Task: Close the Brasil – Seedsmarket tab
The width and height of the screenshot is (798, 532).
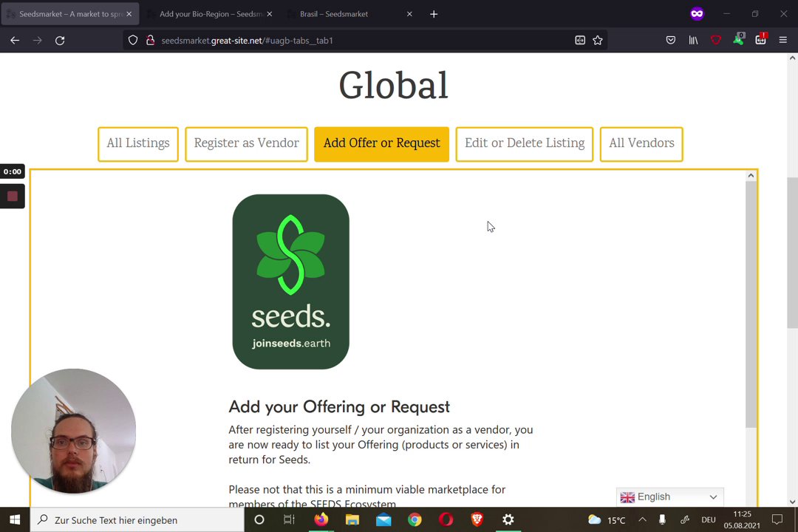Action: click(409, 14)
